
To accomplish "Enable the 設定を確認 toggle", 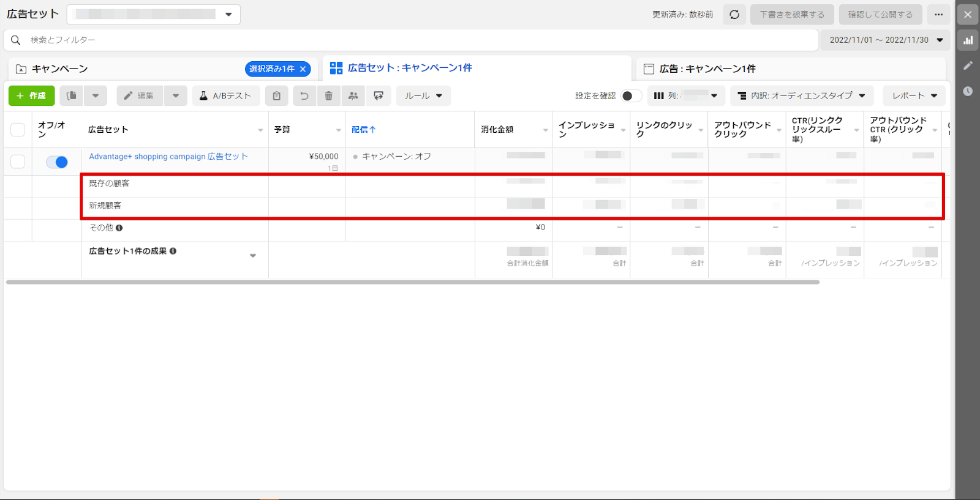I will 631,95.
